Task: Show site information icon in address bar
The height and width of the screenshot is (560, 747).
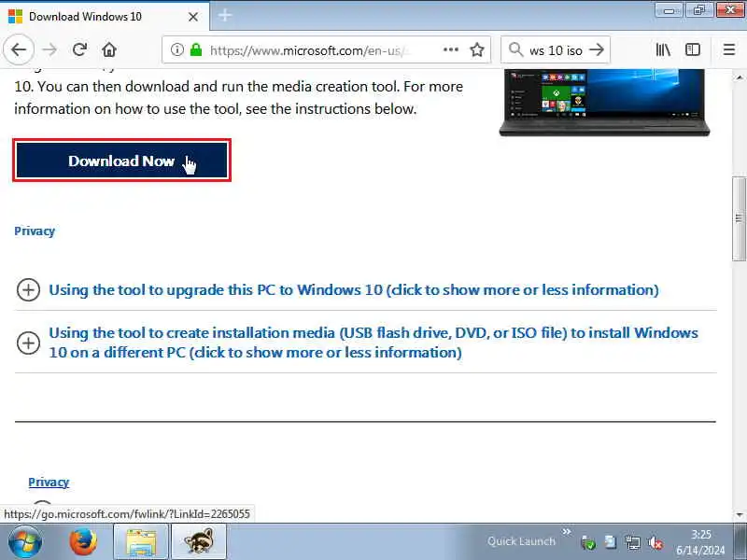Action: coord(176,49)
